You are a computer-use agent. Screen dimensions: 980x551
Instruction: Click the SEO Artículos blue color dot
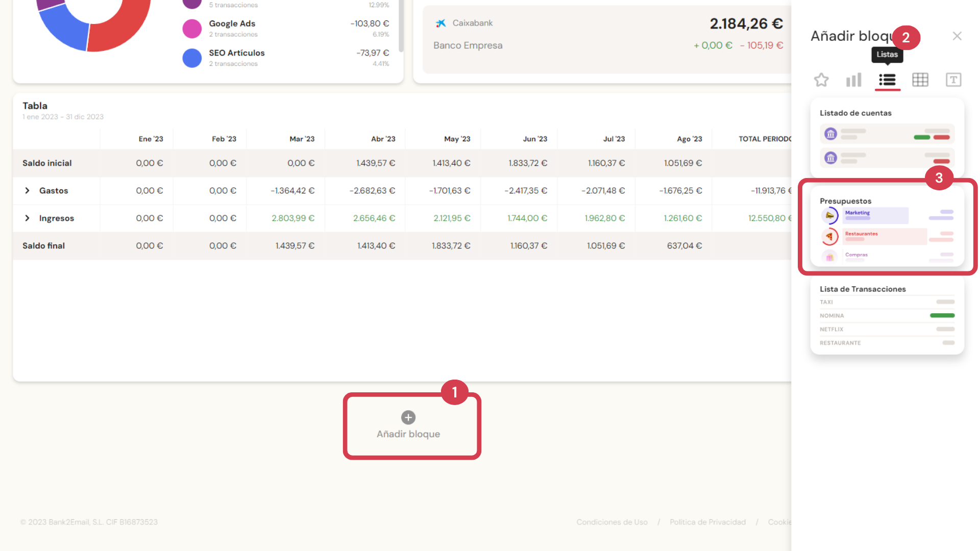(x=192, y=58)
